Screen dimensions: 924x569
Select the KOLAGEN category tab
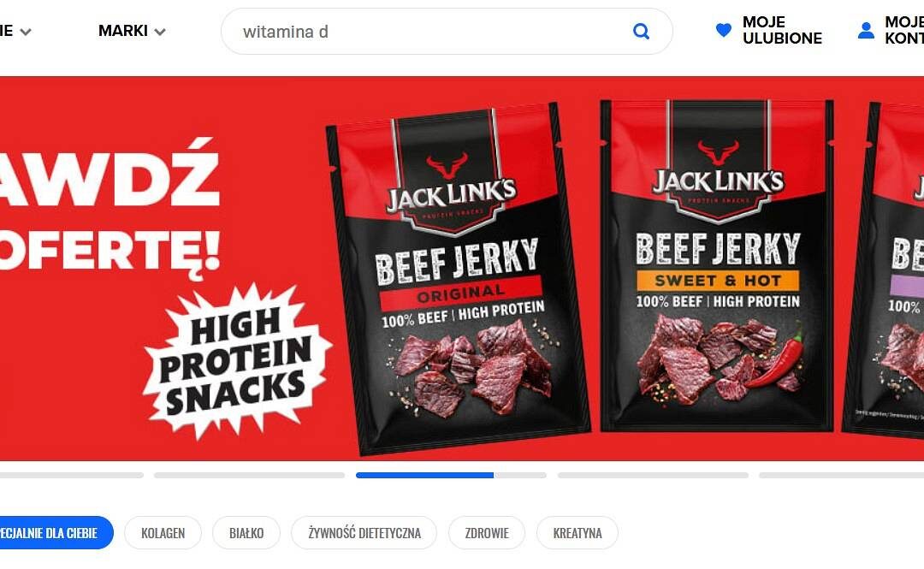point(163,533)
